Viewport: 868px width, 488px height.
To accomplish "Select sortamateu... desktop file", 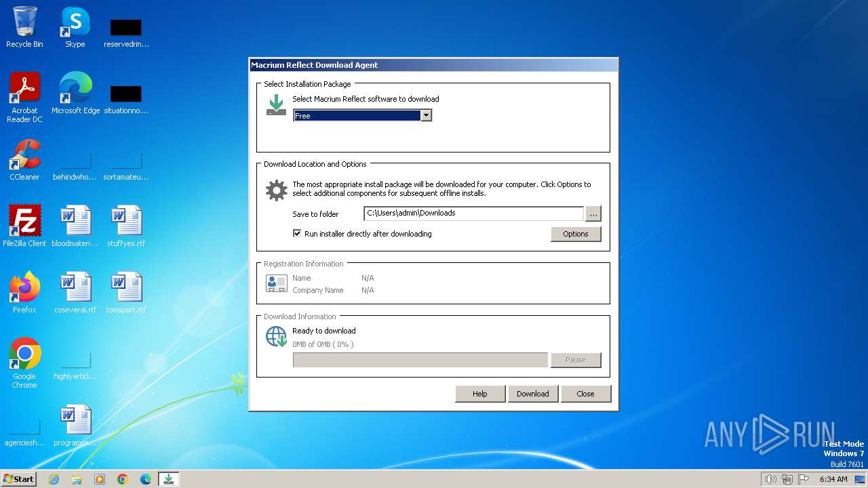I will point(126,167).
